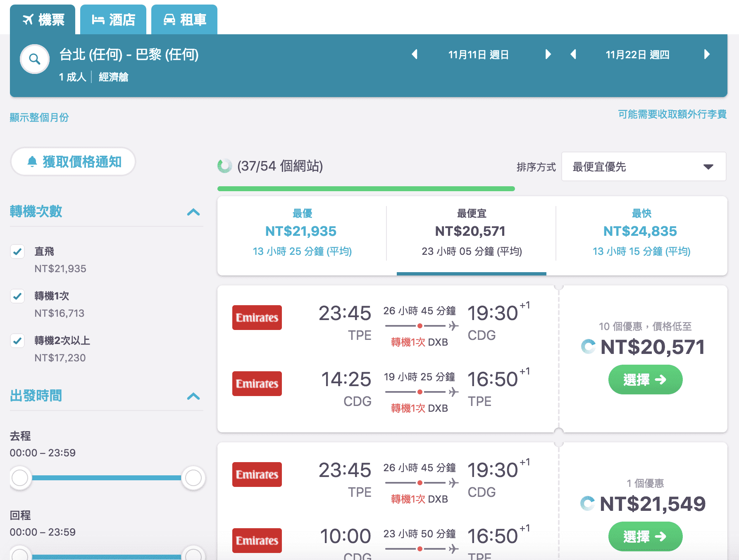Go to previous departure date arrow

tap(415, 54)
